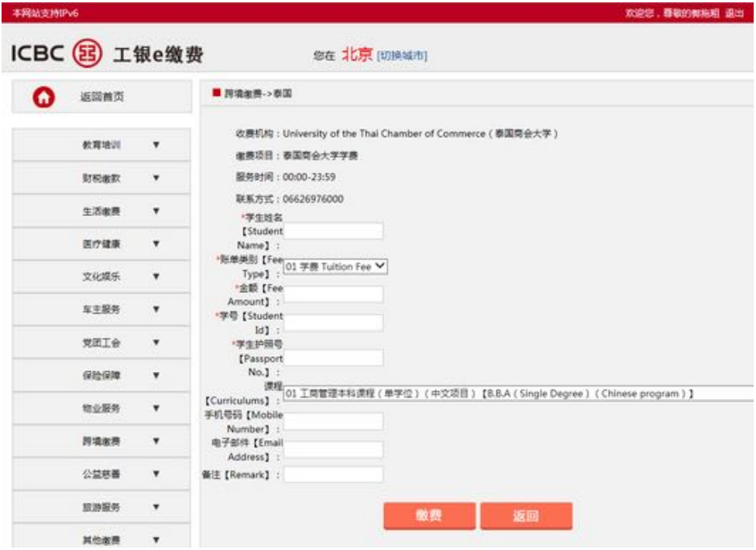Screen dimensions: 756x550
Task: Focus the Remark input field
Action: [334, 474]
